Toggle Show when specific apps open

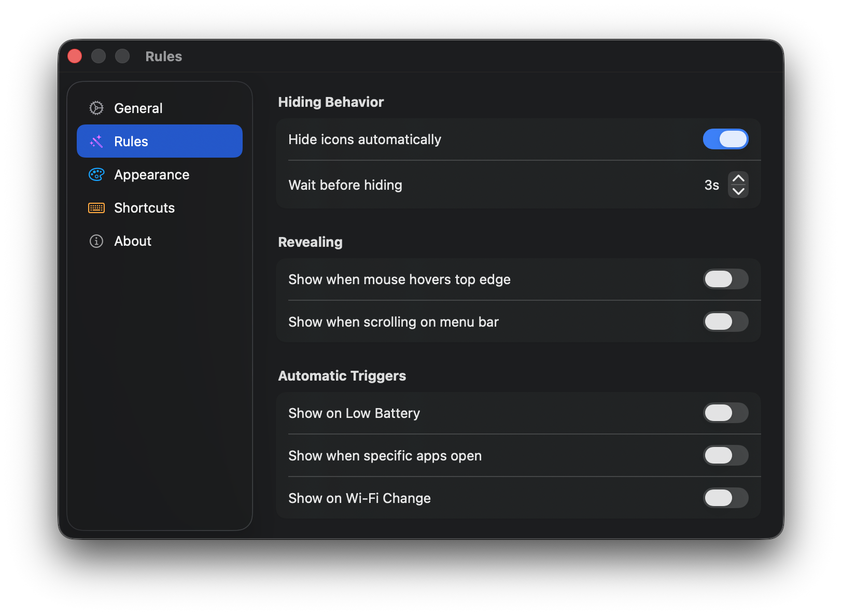pos(725,455)
